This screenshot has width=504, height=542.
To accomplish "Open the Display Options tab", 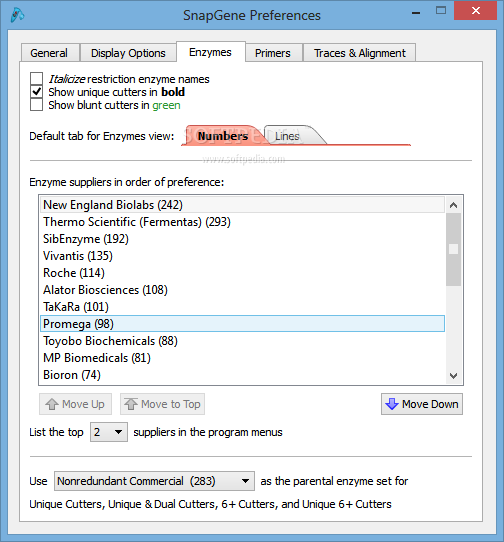I will click(x=128, y=53).
